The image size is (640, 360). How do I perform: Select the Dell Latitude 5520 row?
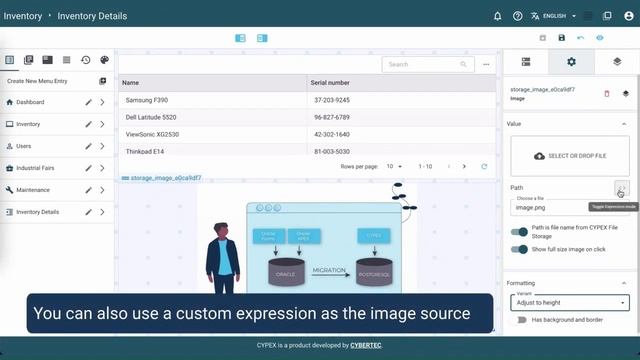click(307, 117)
